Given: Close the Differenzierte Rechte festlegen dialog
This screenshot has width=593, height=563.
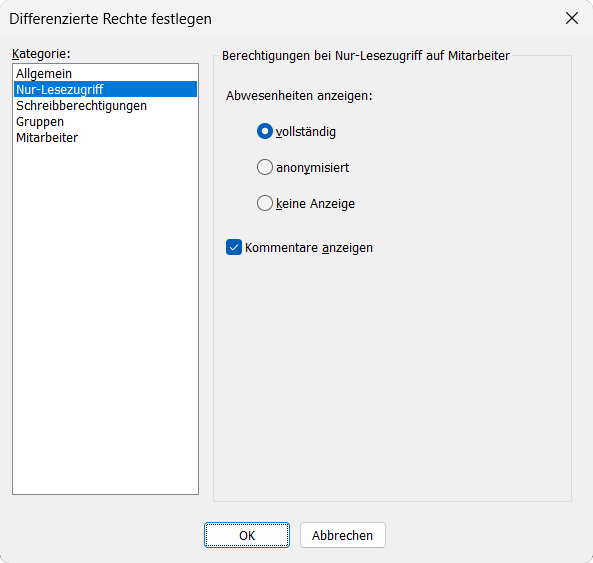Looking at the screenshot, I should 572,18.
